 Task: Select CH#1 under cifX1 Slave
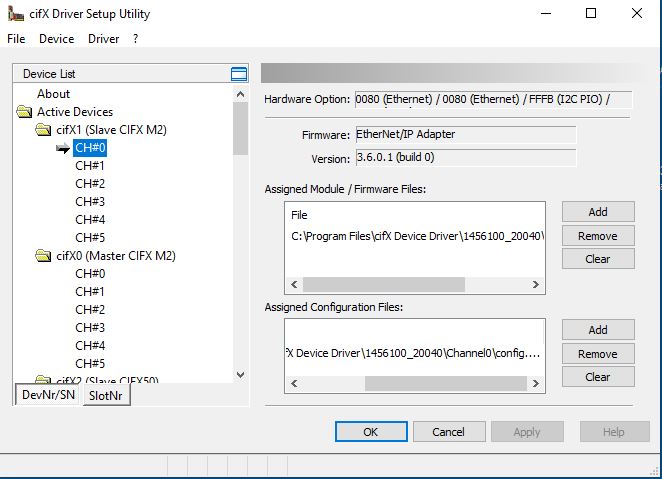point(90,166)
